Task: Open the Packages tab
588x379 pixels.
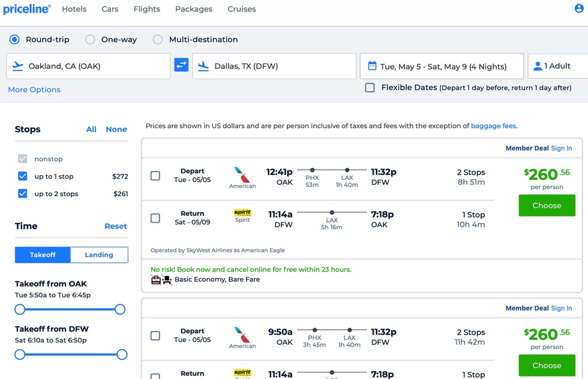Action: click(x=194, y=9)
